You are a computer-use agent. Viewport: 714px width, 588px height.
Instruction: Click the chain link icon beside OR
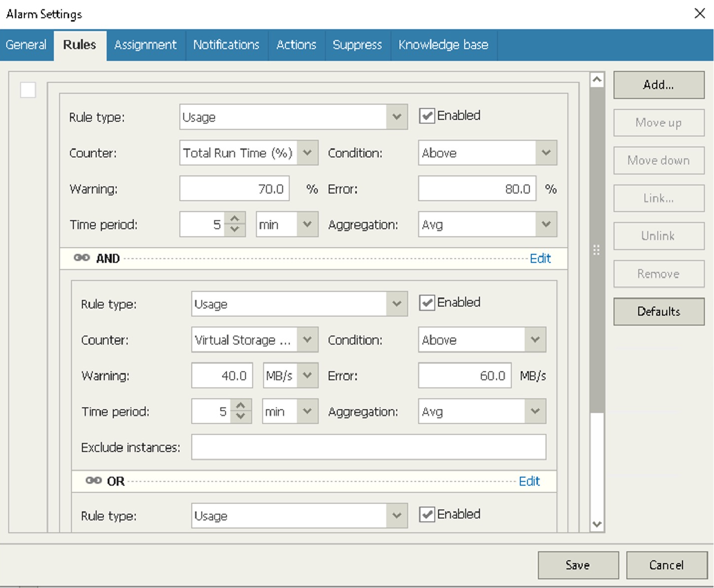(93, 481)
